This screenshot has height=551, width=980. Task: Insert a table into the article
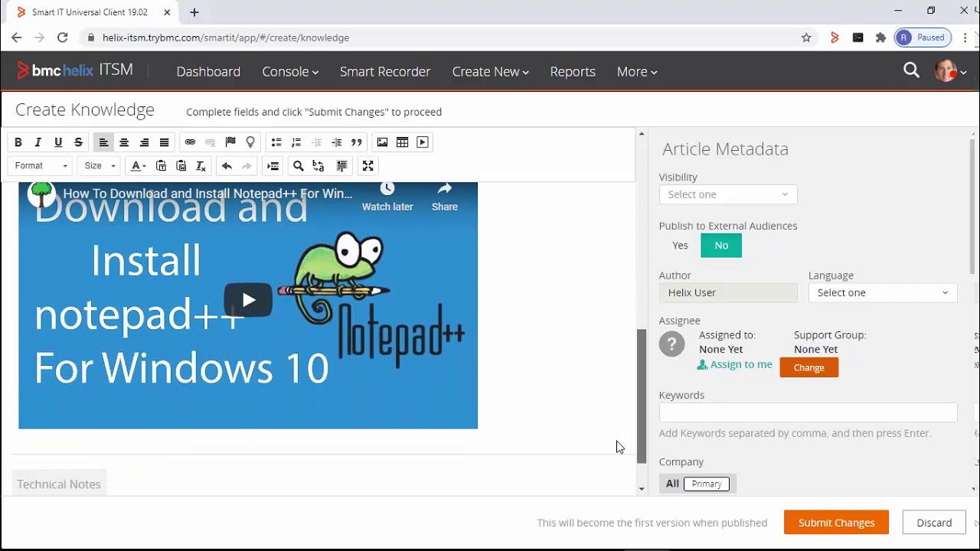tap(402, 142)
